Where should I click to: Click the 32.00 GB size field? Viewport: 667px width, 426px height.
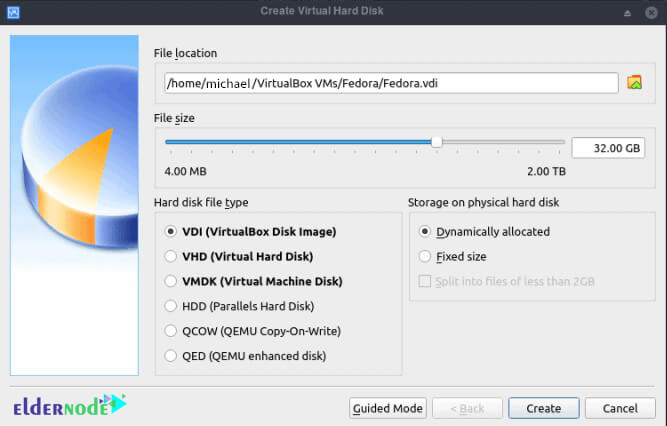(608, 148)
